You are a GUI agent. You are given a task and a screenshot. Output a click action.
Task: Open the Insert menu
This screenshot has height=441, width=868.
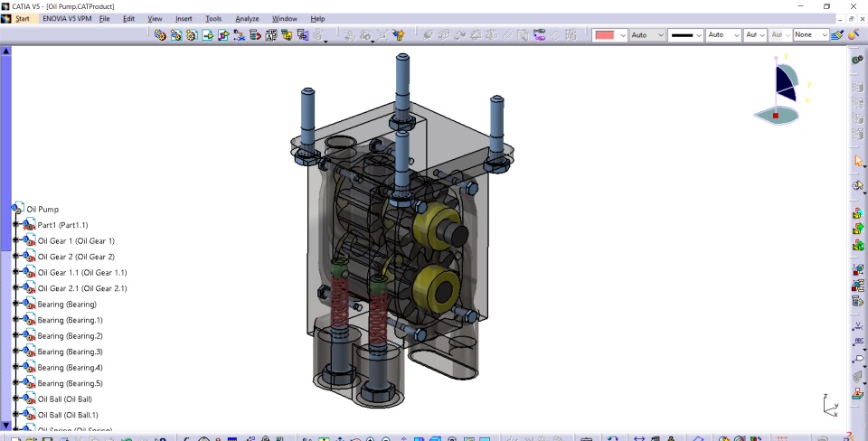[x=184, y=19]
